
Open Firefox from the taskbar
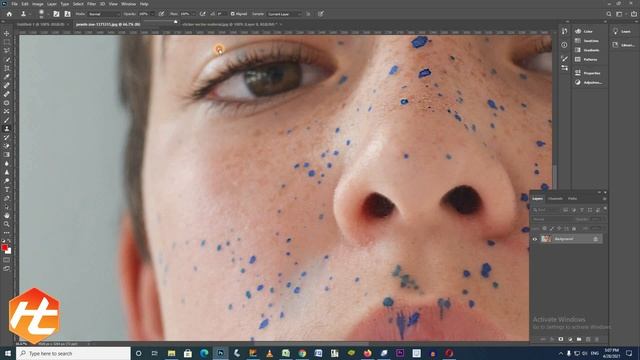click(x=367, y=353)
